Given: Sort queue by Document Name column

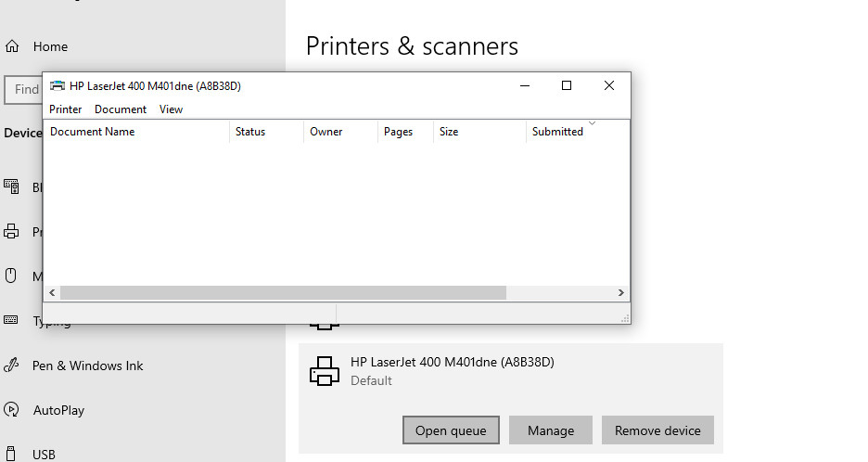Looking at the screenshot, I should click(x=136, y=132).
